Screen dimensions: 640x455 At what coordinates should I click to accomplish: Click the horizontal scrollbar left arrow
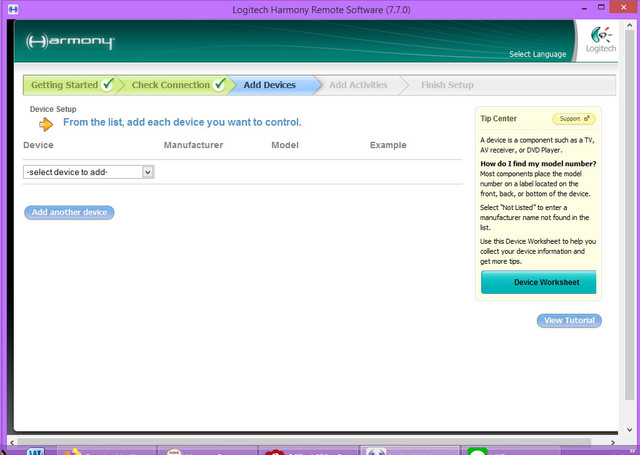(x=12, y=442)
